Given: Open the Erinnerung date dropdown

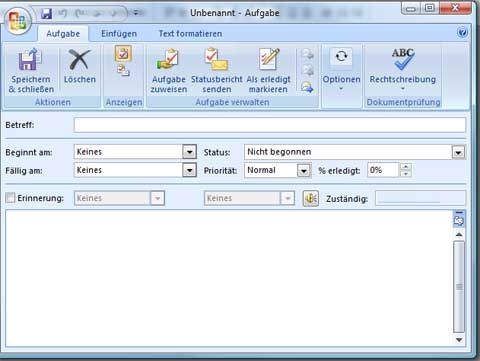Looking at the screenshot, I should pos(157,198).
